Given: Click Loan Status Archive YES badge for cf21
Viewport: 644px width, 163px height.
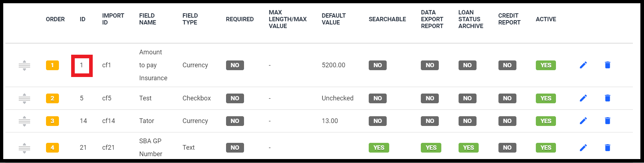Looking at the screenshot, I should (468, 148).
